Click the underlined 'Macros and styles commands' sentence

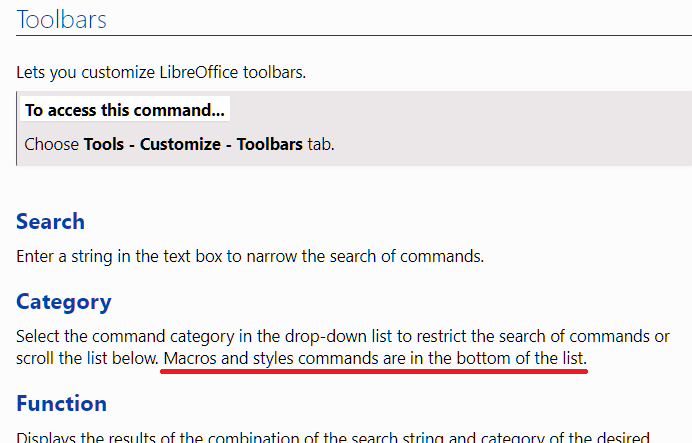click(x=375, y=358)
